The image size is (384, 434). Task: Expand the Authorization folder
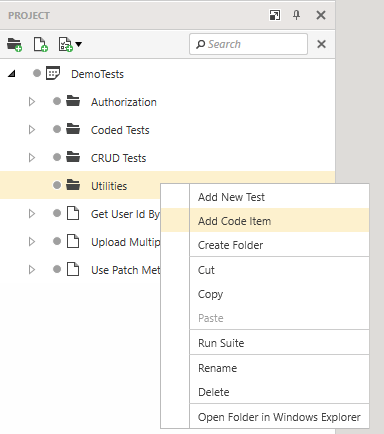[x=32, y=102]
